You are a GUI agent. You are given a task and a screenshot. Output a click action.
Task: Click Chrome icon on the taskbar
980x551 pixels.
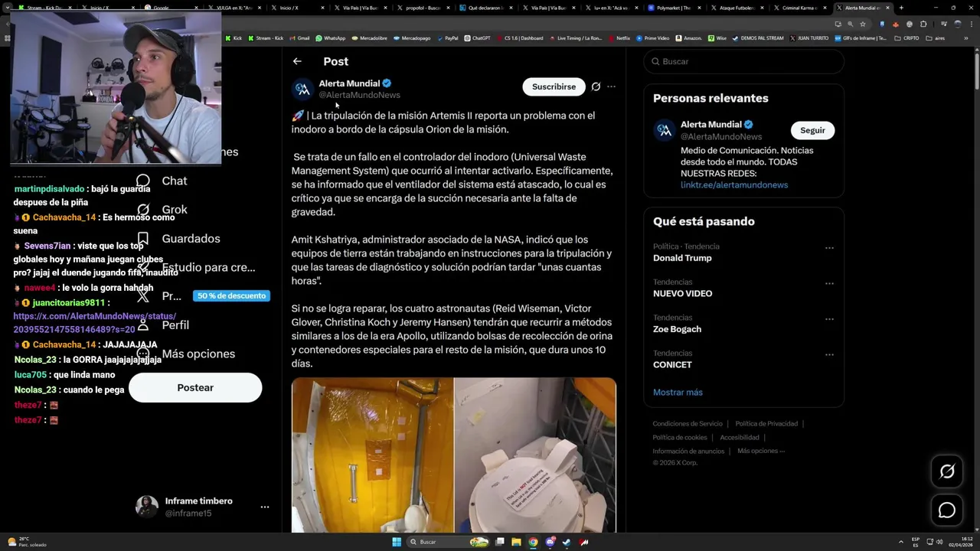point(533,542)
